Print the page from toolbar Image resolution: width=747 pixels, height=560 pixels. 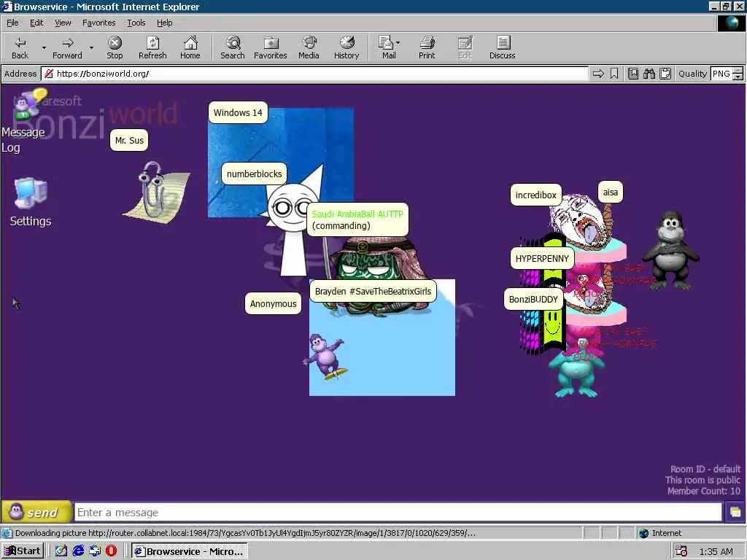point(427,47)
